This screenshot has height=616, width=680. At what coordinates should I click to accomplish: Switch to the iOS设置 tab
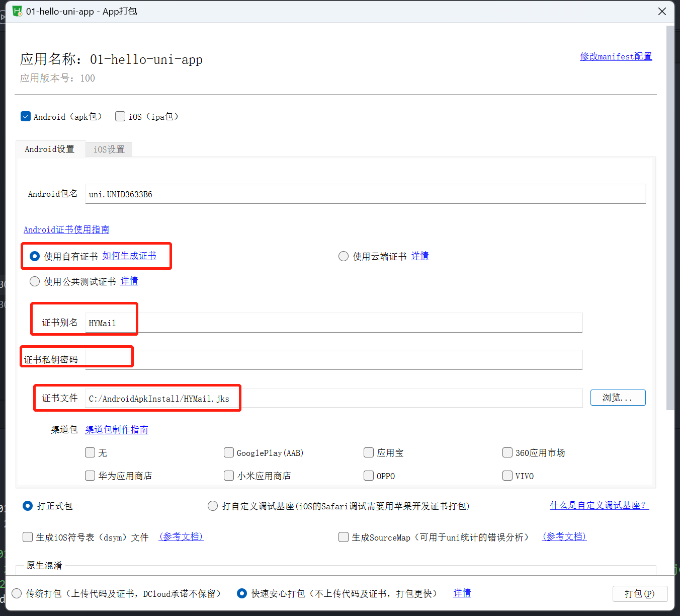coord(109,149)
